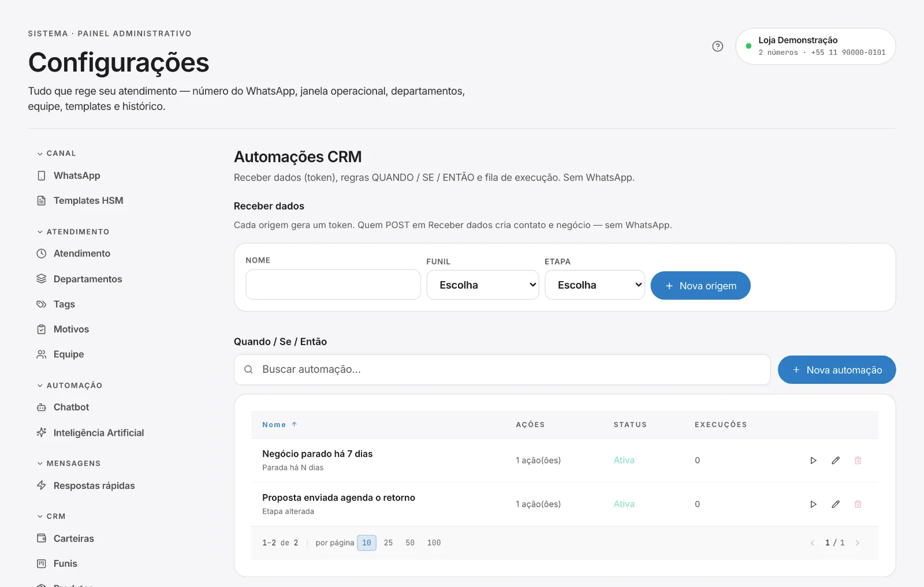
Task: Open the help question mark icon
Action: pos(717,46)
